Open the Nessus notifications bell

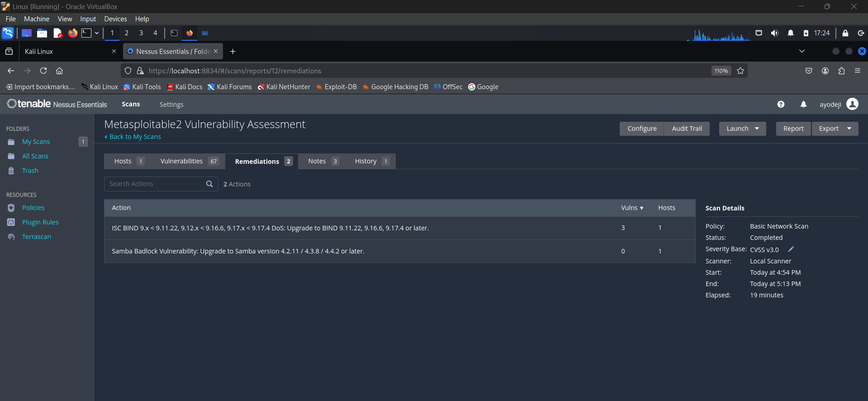[x=803, y=105]
